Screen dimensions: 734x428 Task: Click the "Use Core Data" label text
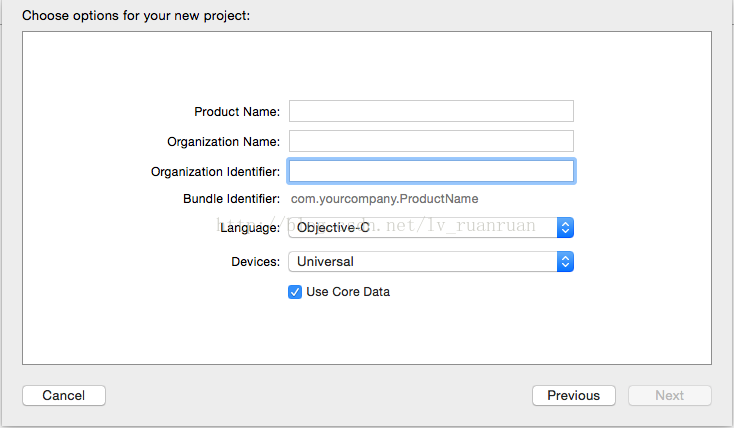click(348, 292)
